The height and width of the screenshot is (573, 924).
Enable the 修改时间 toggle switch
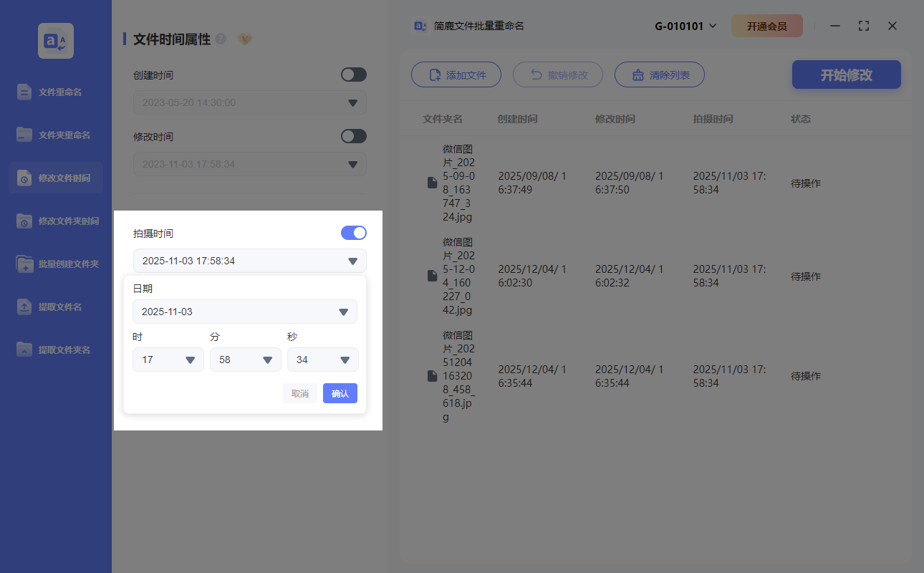click(353, 136)
